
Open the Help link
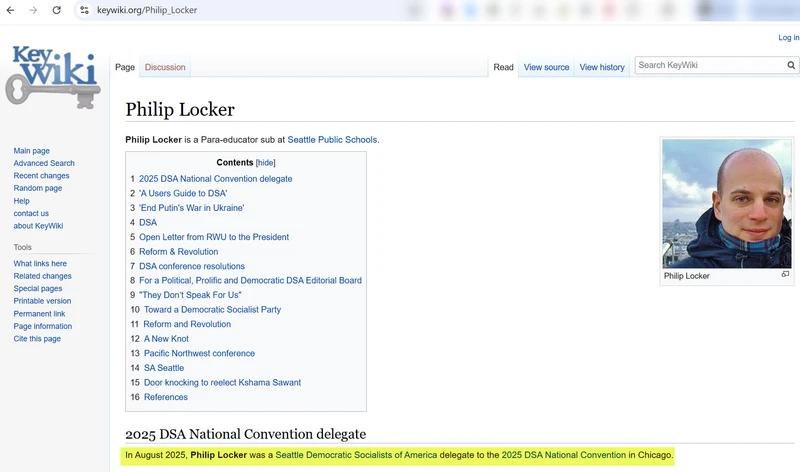pos(21,201)
